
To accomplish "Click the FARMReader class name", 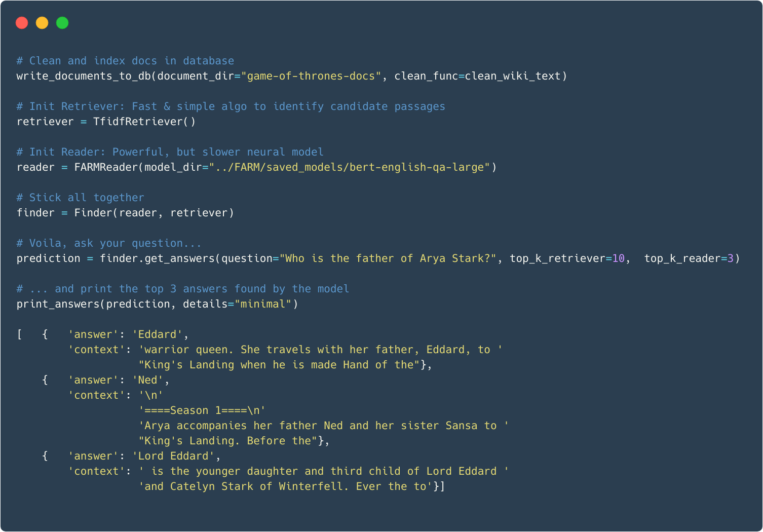I will pyautogui.click(x=106, y=167).
